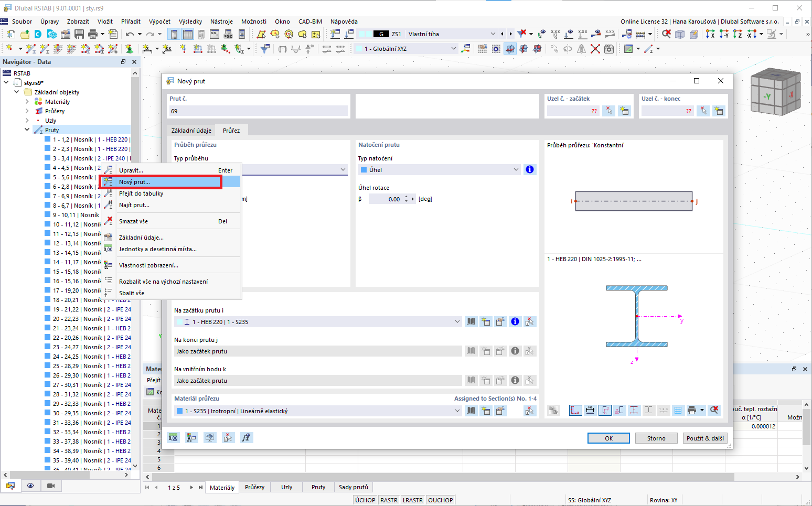The image size is (812, 506).
Task: Expand the Materiály tree node
Action: click(27, 101)
